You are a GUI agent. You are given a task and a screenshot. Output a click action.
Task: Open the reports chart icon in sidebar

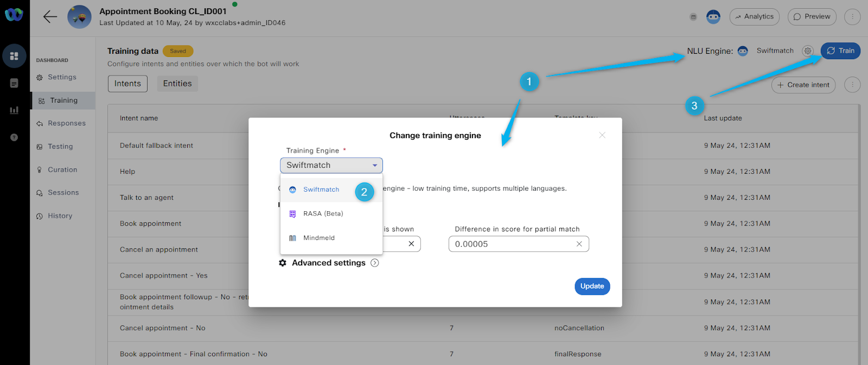point(14,110)
